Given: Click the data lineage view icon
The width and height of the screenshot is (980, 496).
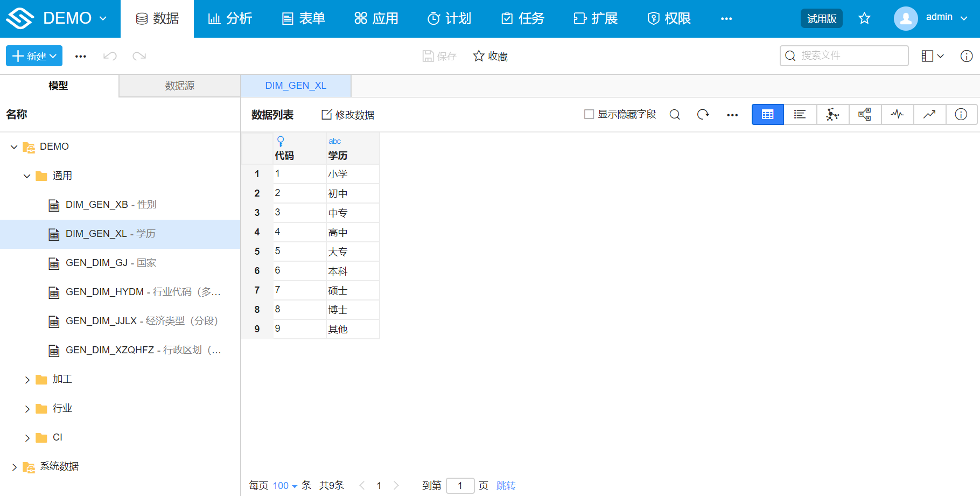Looking at the screenshot, I should tap(865, 114).
